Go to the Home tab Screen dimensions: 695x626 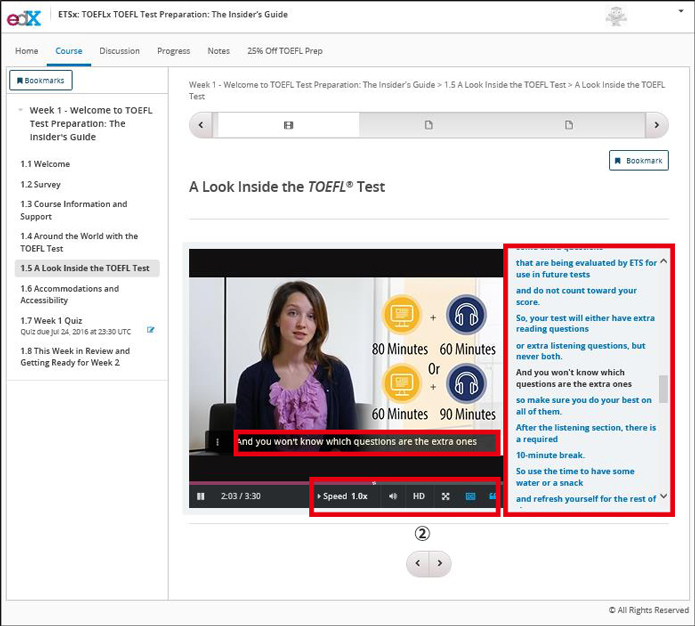point(27,51)
